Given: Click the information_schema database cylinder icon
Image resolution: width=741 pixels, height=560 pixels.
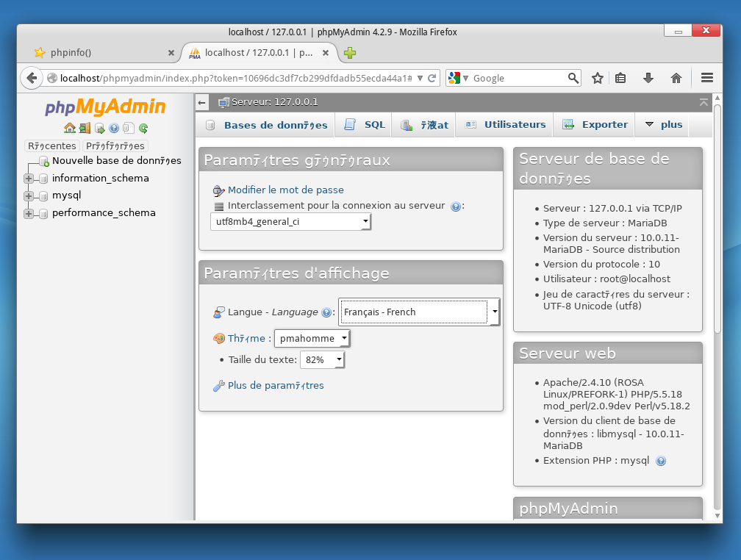Looking at the screenshot, I should click(43, 179).
